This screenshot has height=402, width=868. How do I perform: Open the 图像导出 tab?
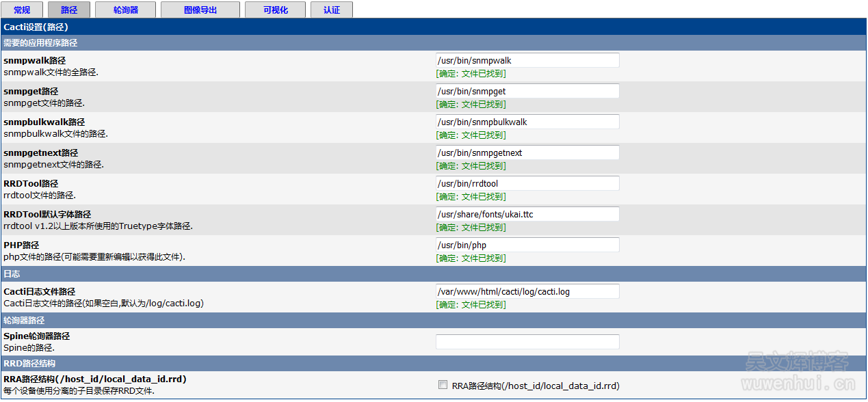(200, 10)
